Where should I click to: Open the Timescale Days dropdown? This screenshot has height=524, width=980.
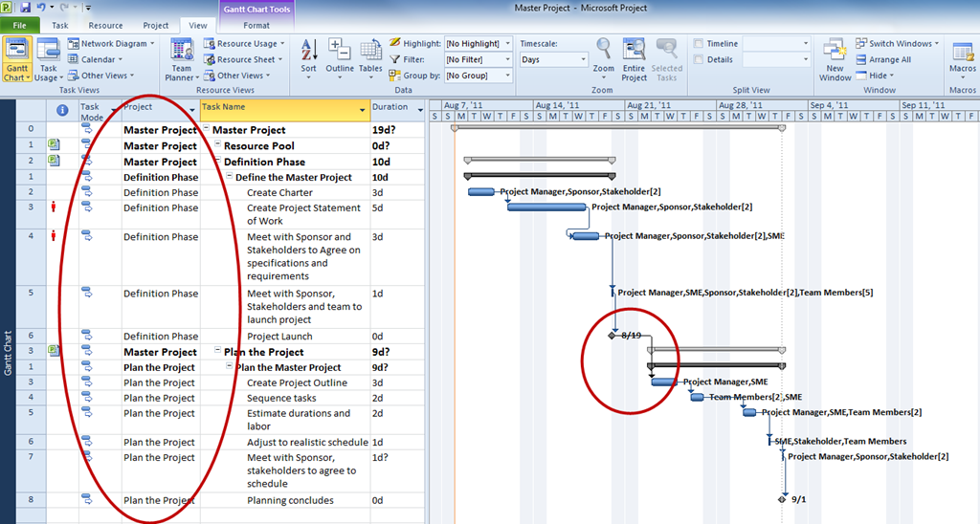click(x=583, y=59)
